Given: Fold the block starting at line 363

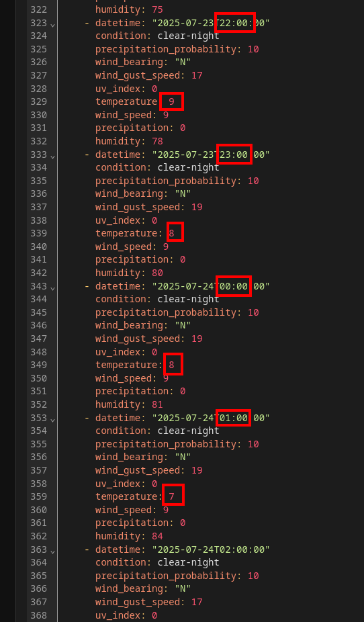Looking at the screenshot, I should 53,551.
